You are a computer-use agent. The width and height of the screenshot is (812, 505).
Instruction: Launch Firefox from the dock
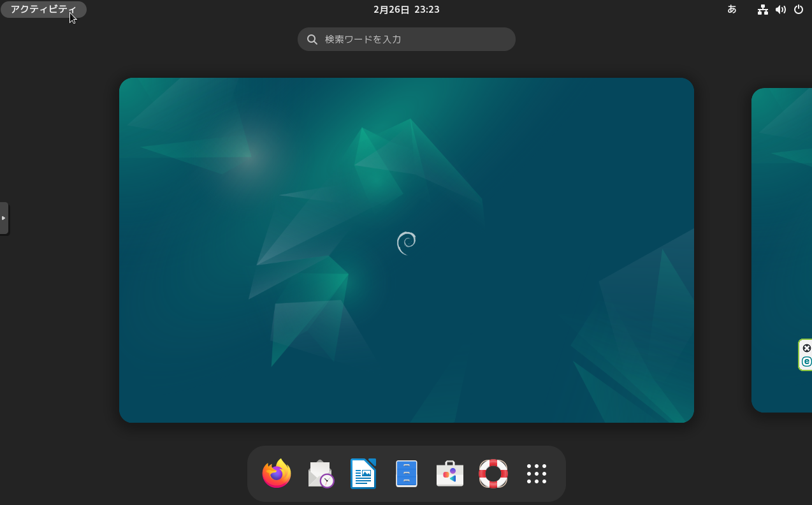point(277,474)
